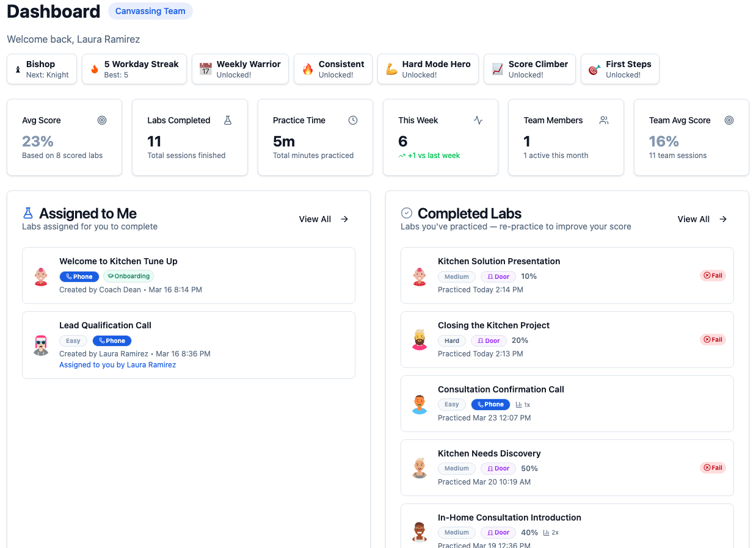
Task: Click the checkmark circle icon beside Completed Labs
Action: pos(407,213)
